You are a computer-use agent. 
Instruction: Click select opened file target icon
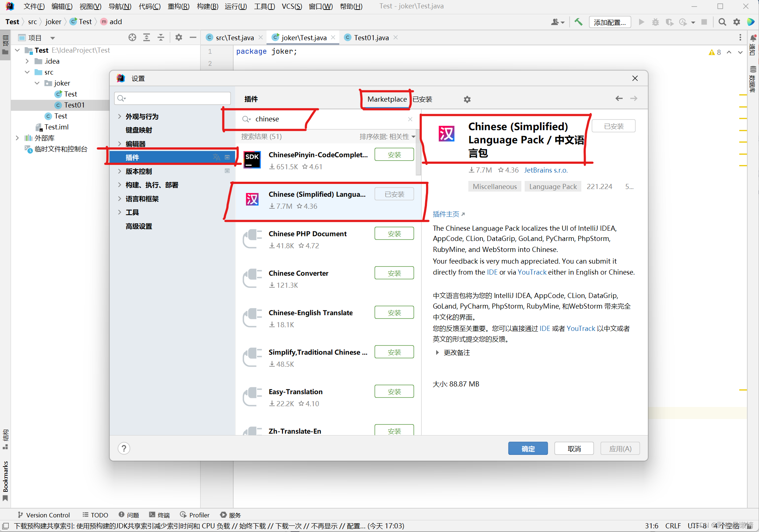coord(132,38)
